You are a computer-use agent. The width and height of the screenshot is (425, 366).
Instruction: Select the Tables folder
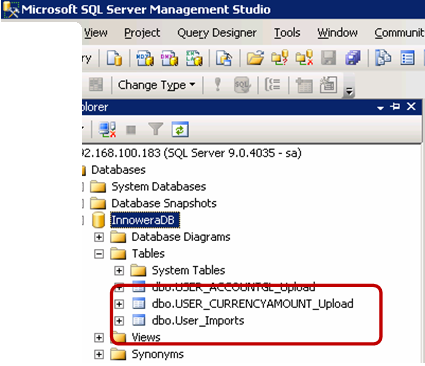tap(148, 254)
